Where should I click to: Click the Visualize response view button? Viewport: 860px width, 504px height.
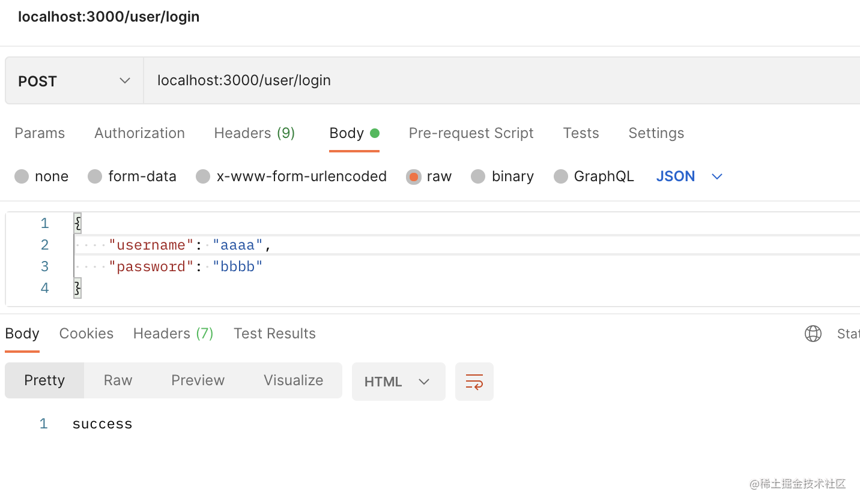pyautogui.click(x=293, y=380)
